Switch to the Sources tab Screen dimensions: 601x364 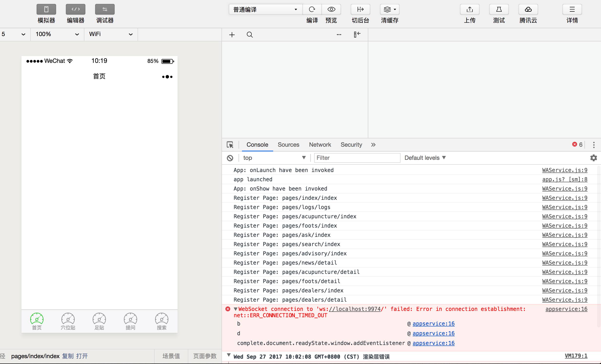coord(288,145)
